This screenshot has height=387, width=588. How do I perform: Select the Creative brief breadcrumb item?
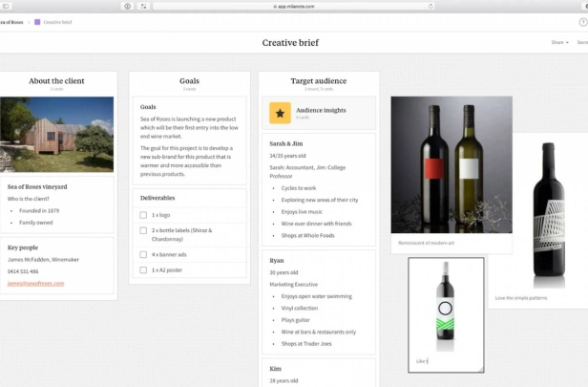tap(57, 22)
